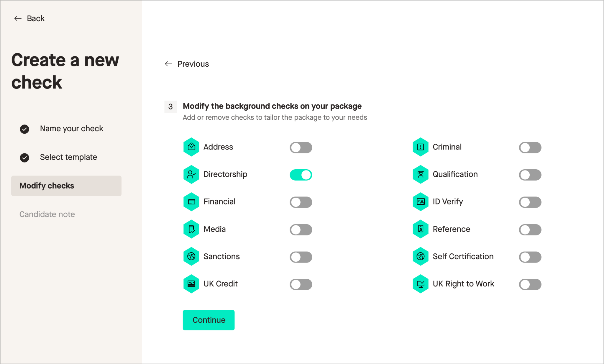Click the Media document icon
Viewport: 604px width, 364px height.
[191, 229]
